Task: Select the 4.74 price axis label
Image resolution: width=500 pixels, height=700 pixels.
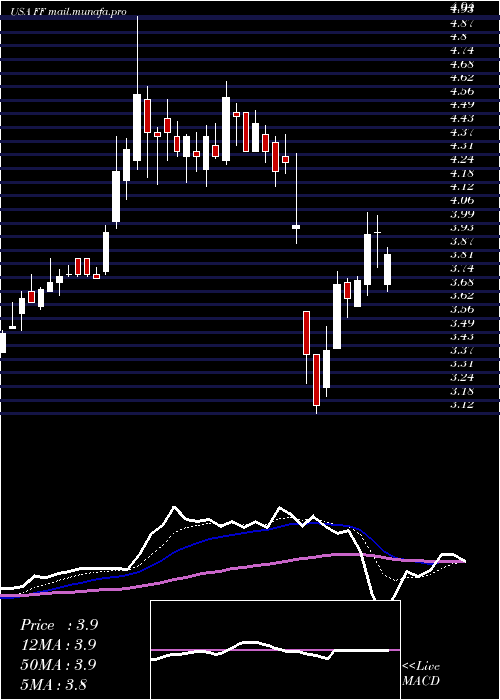Action: coord(462,50)
